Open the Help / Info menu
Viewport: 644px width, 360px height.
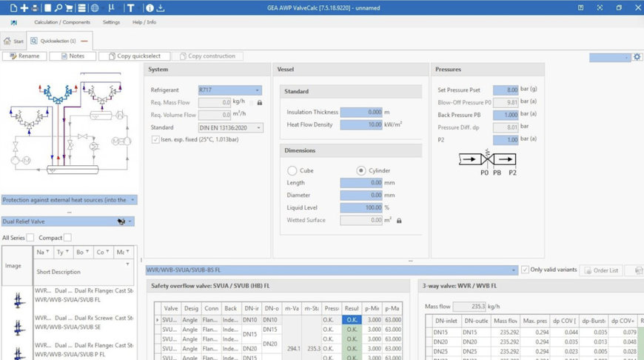(144, 22)
